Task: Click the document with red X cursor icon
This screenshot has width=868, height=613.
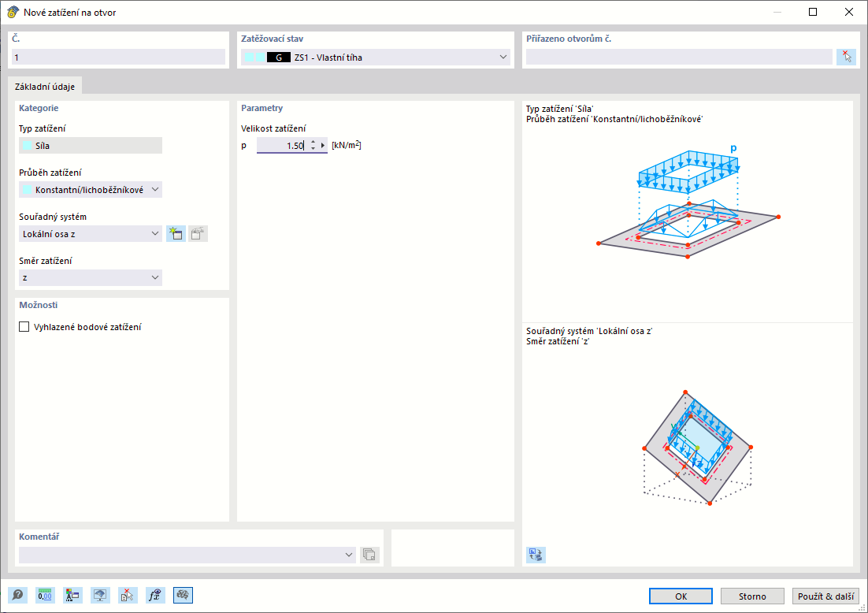Action: click(128, 596)
